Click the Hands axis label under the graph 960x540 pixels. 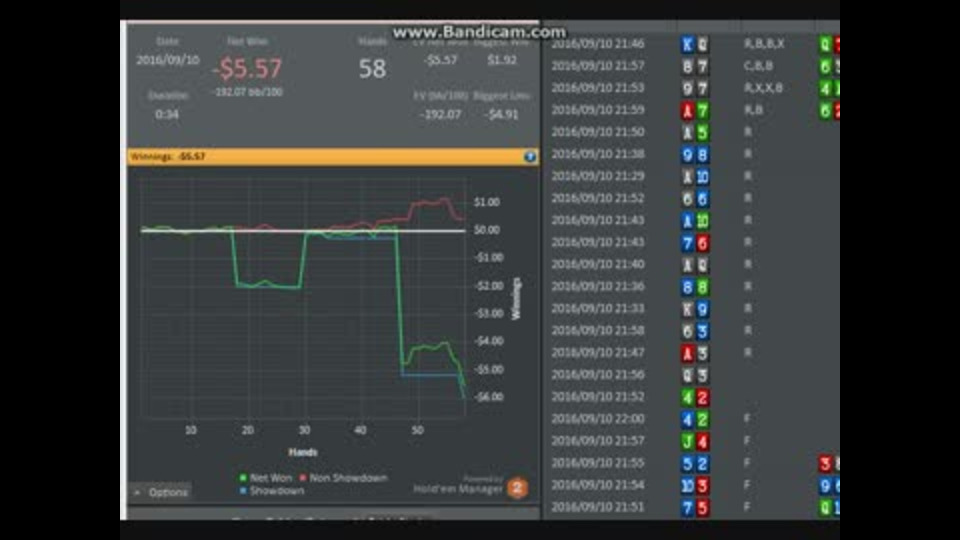(303, 452)
